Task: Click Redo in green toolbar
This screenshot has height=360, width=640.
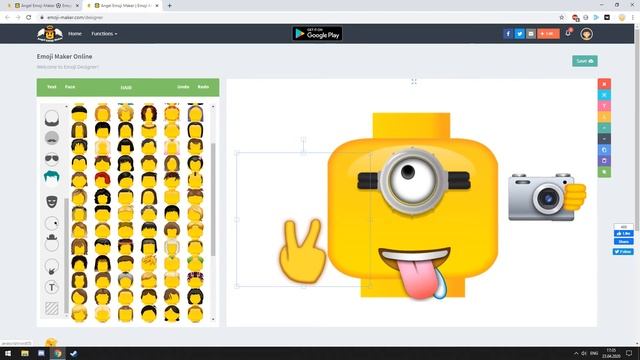Action: tap(203, 87)
